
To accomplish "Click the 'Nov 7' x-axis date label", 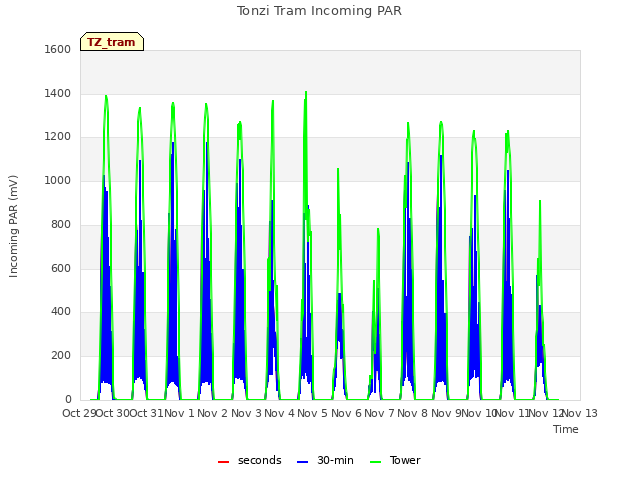I will pyautogui.click(x=379, y=413).
